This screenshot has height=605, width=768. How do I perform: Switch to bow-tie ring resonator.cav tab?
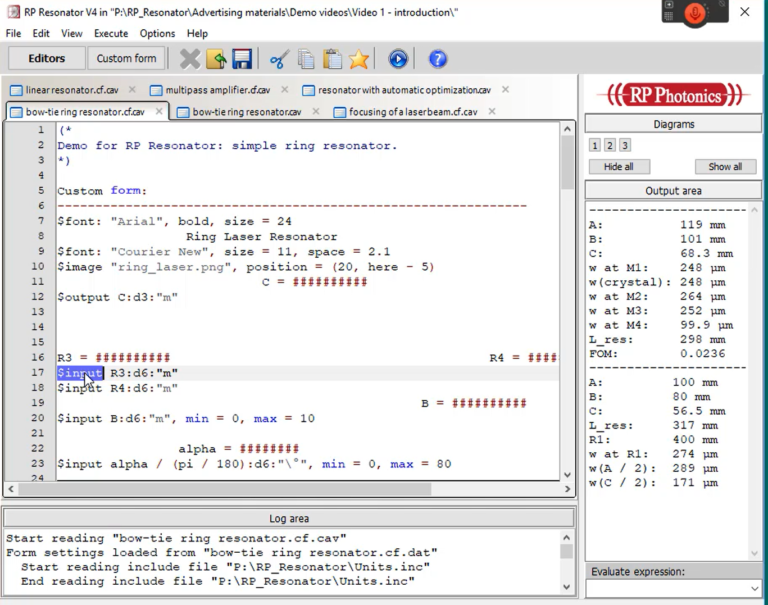(247, 112)
